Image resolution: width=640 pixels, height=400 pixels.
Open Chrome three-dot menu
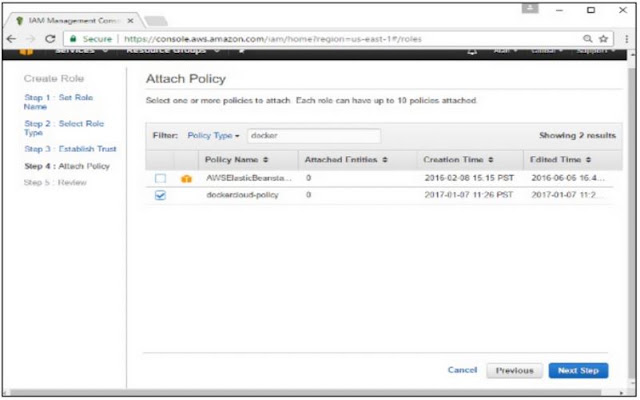(x=627, y=39)
